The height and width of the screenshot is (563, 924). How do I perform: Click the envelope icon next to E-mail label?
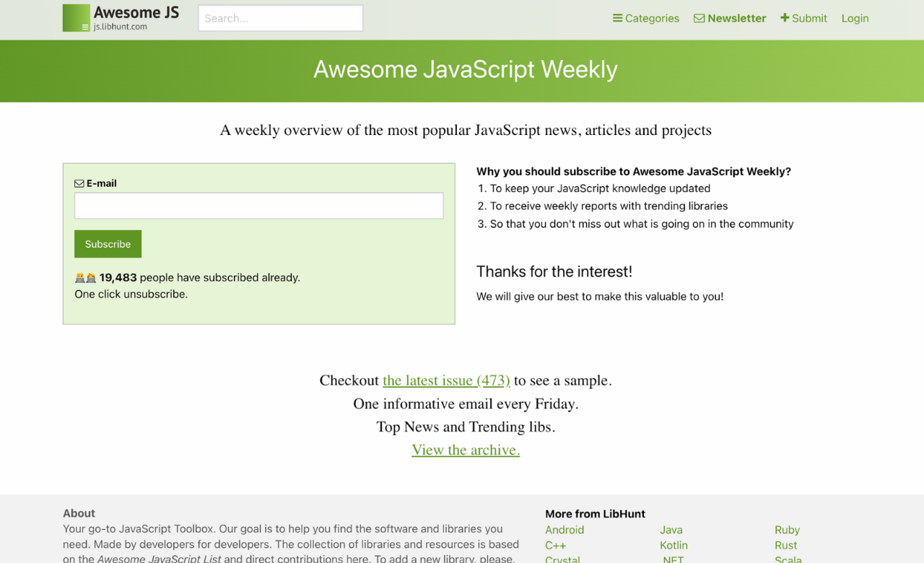(79, 183)
